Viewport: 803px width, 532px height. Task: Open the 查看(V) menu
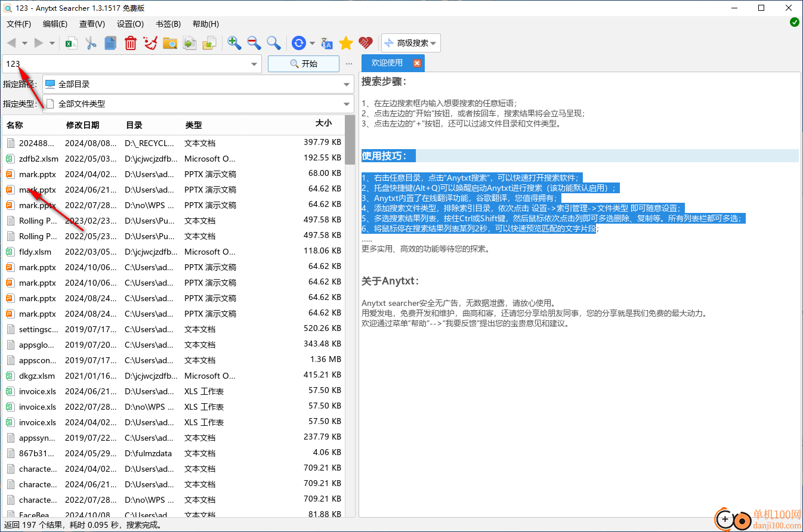pyautogui.click(x=92, y=24)
